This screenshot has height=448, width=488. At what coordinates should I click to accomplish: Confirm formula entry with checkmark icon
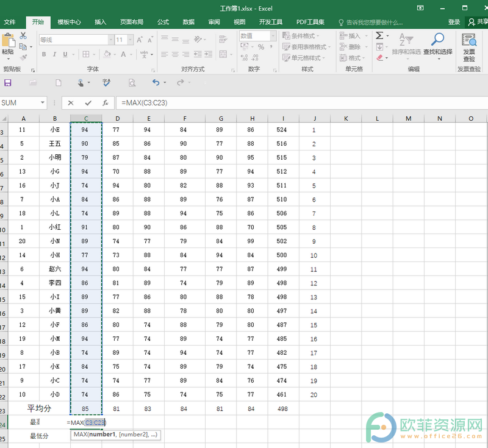click(x=88, y=103)
